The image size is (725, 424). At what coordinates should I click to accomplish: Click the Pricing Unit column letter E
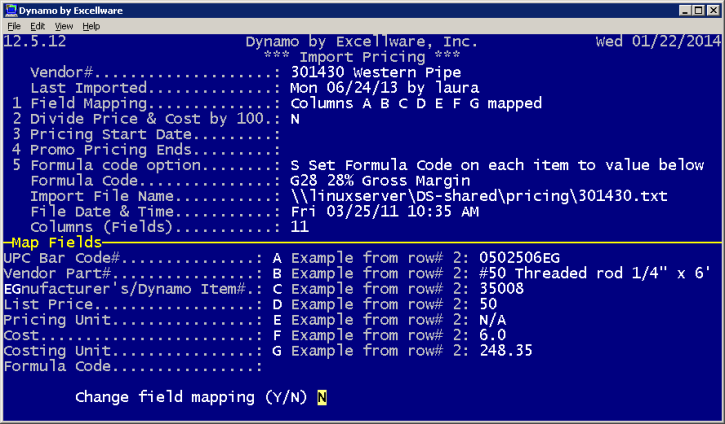click(277, 320)
